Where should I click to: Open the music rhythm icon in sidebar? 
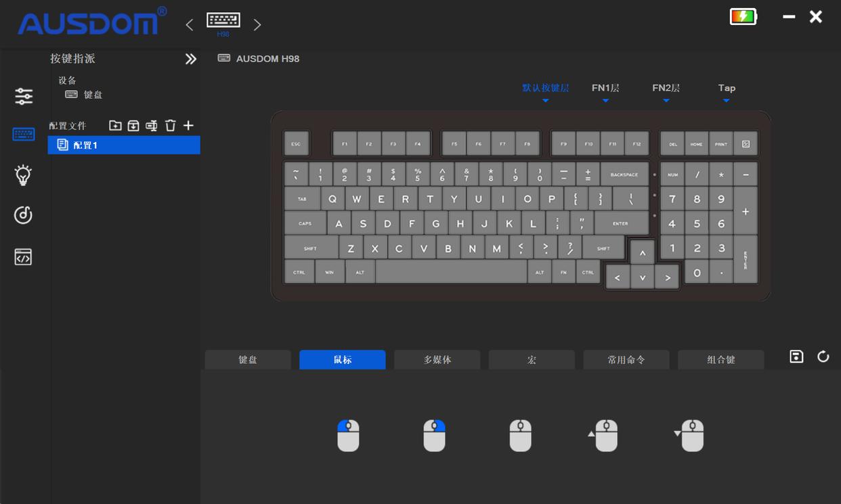click(24, 215)
